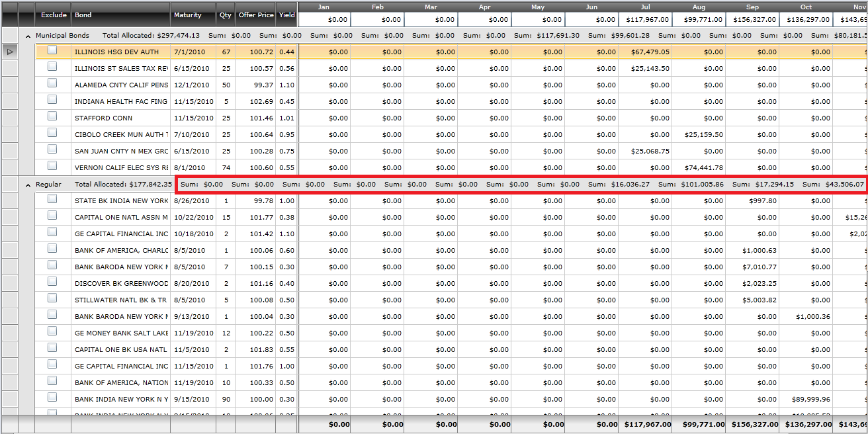
Task: Select the Regular Total Allocated $177,842.35 text
Action: coord(123,185)
